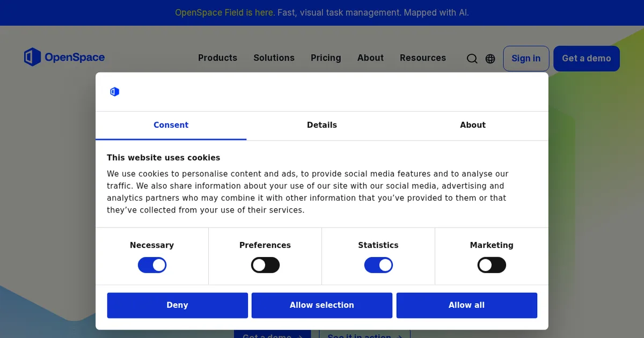Enable the Preferences cookies switch
This screenshot has width=644, height=338.
click(x=265, y=265)
